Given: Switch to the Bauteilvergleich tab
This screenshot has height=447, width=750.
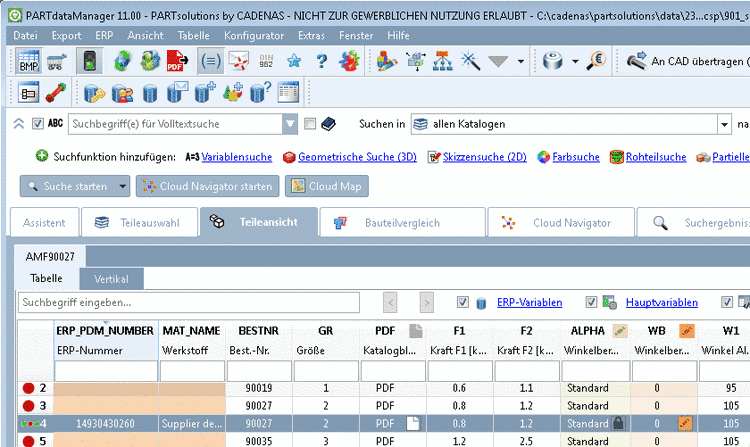Looking at the screenshot, I should point(403,222).
